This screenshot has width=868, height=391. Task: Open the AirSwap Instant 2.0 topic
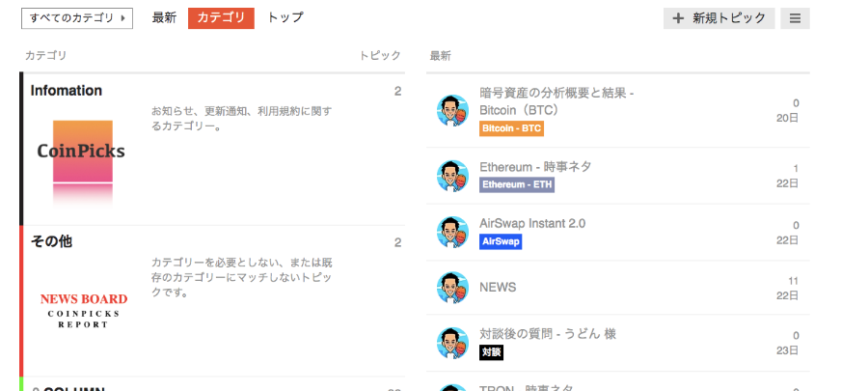[532, 224]
